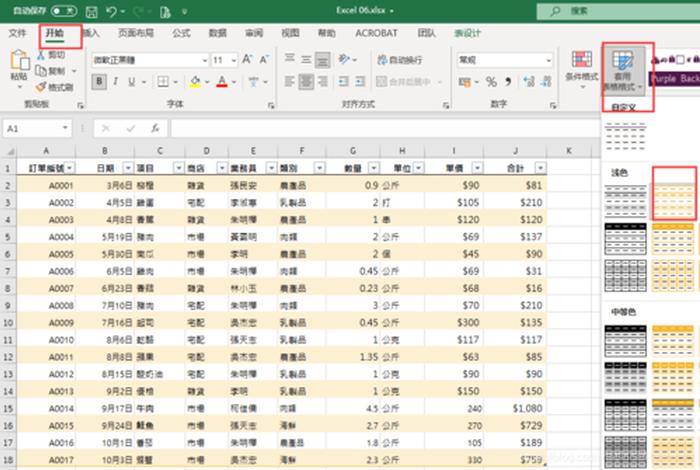Toggle Wrap Text (自动换行)
Viewport: 700px width, 470px height.
coord(400,59)
